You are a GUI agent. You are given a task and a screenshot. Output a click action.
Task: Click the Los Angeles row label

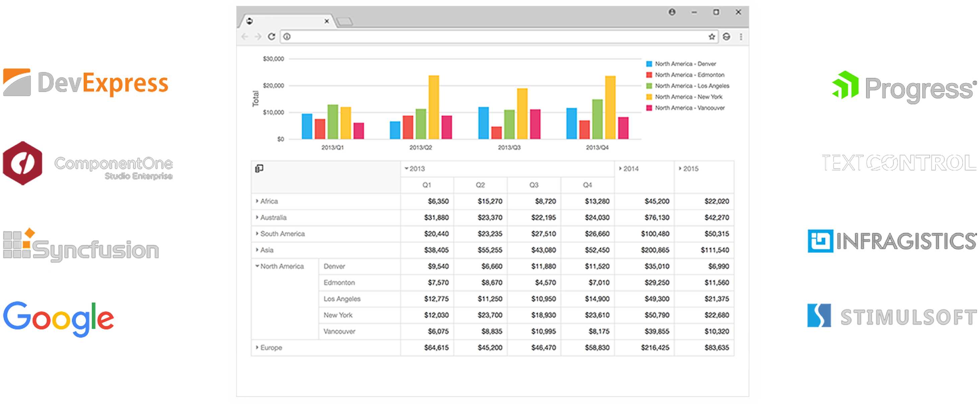[342, 299]
